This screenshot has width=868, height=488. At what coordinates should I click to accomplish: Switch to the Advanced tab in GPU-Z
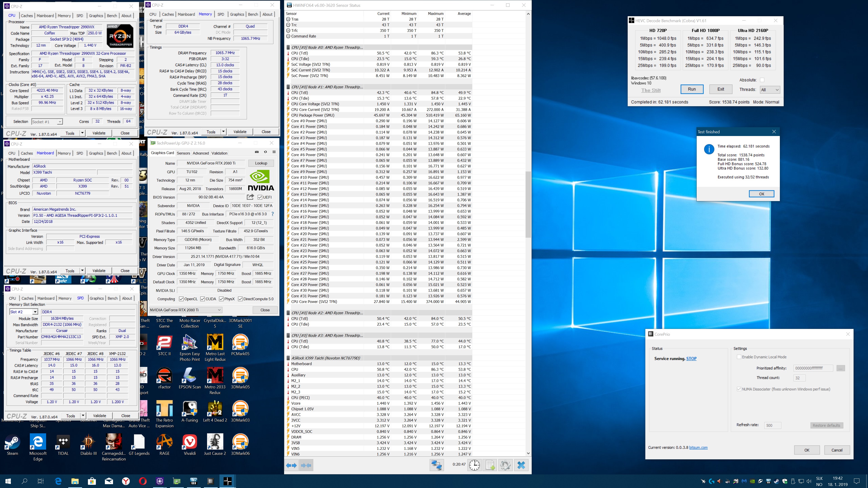pyautogui.click(x=200, y=153)
